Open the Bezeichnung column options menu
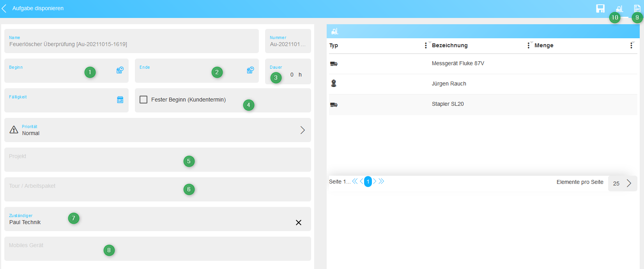644x269 pixels. [529, 46]
